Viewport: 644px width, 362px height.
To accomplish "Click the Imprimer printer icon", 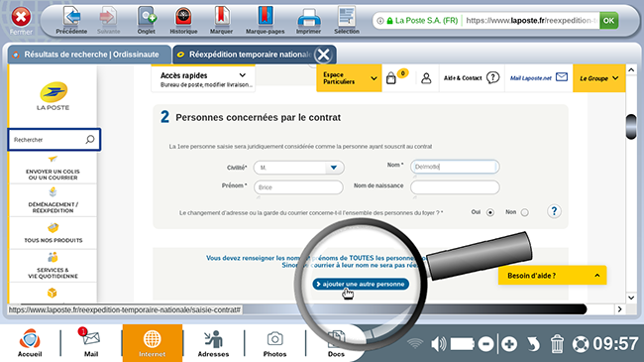I will [308, 20].
